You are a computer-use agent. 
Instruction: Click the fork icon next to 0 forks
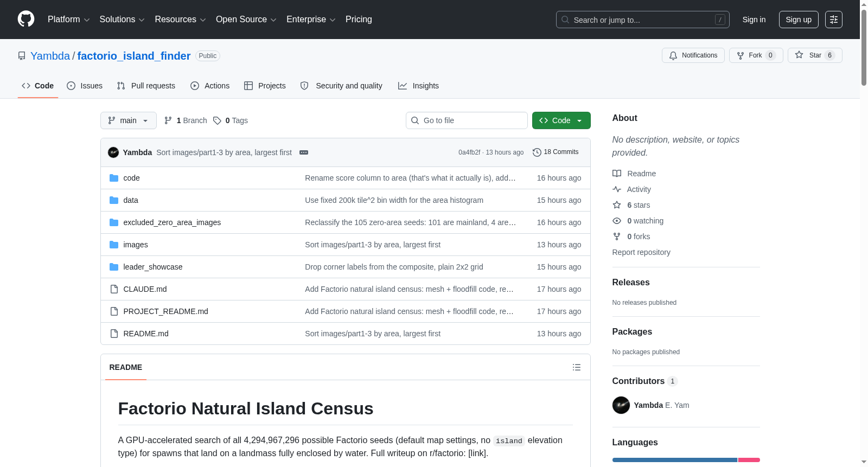(x=617, y=236)
